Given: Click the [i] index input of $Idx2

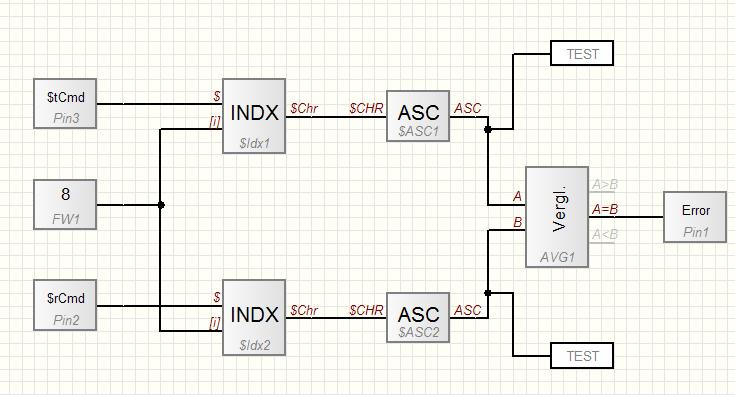Looking at the screenshot, I should [x=215, y=323].
